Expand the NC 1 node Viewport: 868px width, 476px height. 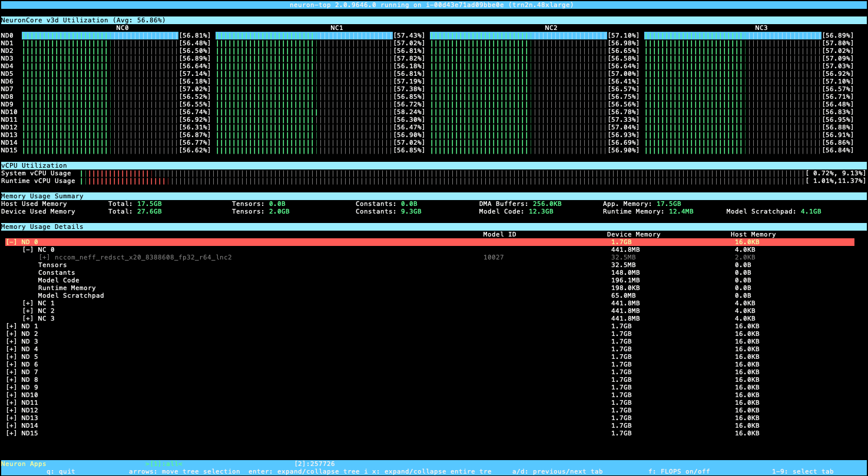(x=28, y=304)
